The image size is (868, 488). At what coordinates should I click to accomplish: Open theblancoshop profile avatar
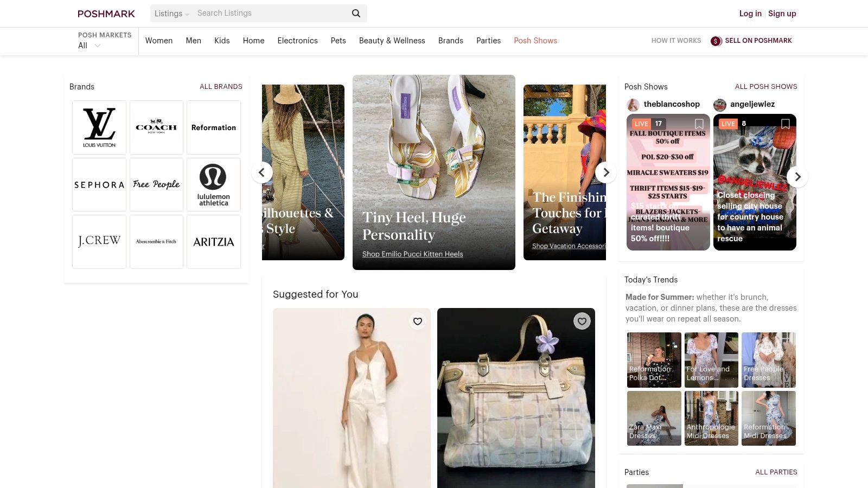pyautogui.click(x=633, y=105)
